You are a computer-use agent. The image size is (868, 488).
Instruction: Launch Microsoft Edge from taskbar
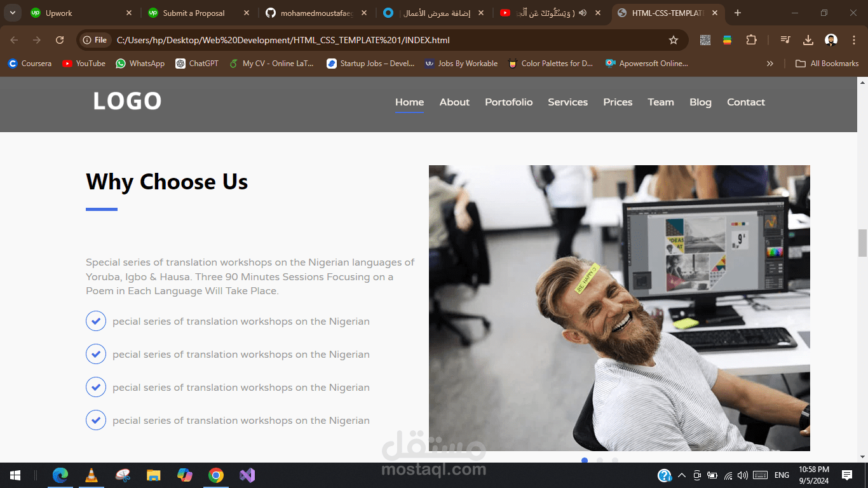[x=60, y=475]
